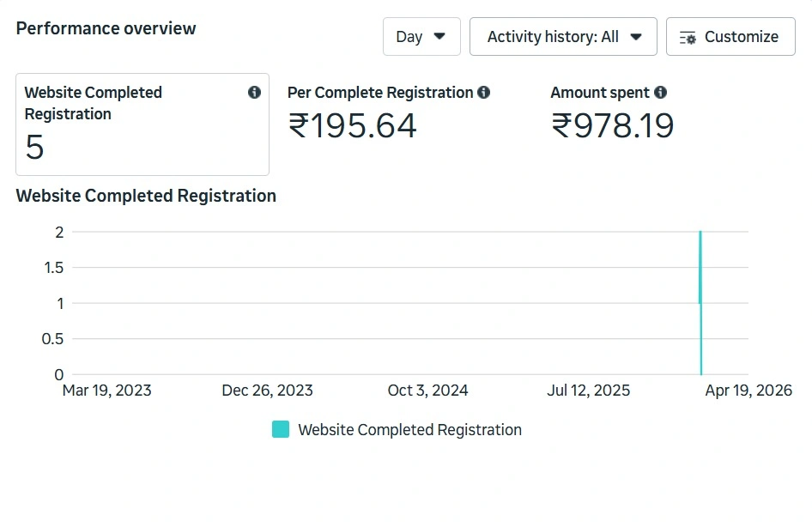The image size is (812, 527).
Task: Click caret arrow in the Day dropdown
Action: (439, 36)
